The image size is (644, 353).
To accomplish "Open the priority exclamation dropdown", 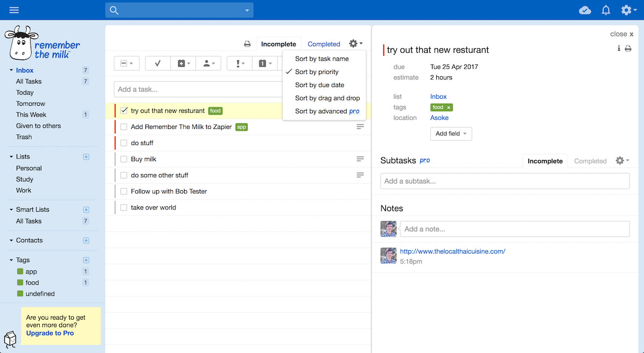I will [240, 63].
